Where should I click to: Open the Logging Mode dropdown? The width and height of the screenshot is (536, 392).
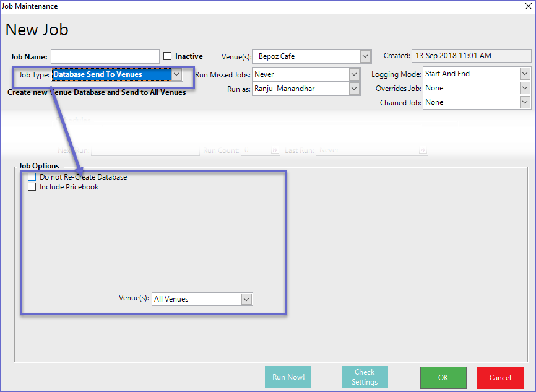tap(525, 74)
